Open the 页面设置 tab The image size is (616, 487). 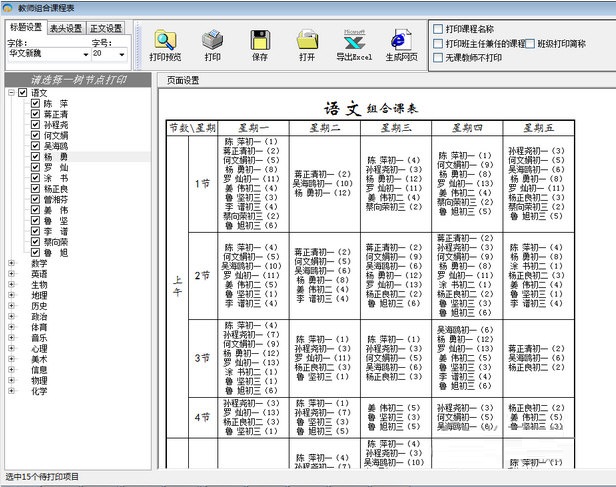tap(183, 80)
